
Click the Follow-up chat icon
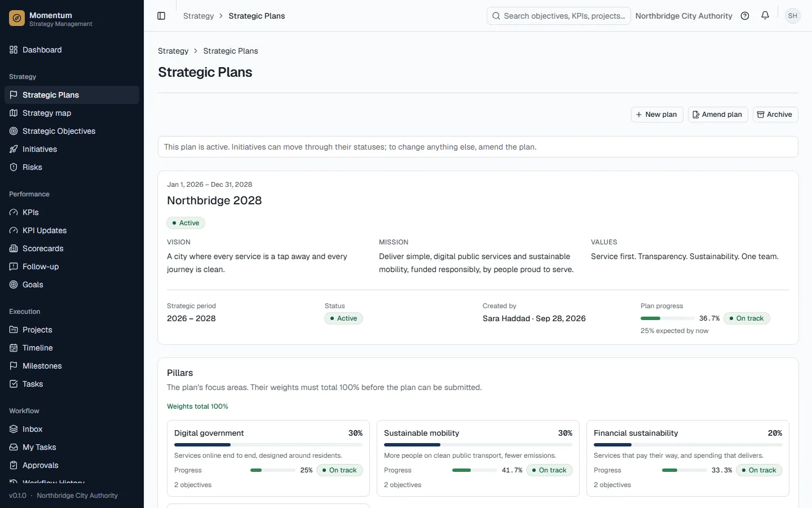[x=14, y=266]
